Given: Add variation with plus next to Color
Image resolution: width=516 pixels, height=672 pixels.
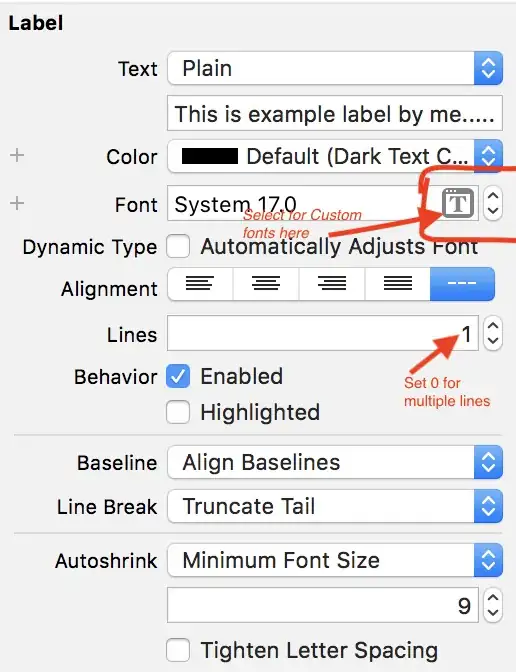Looking at the screenshot, I should tap(17, 155).
